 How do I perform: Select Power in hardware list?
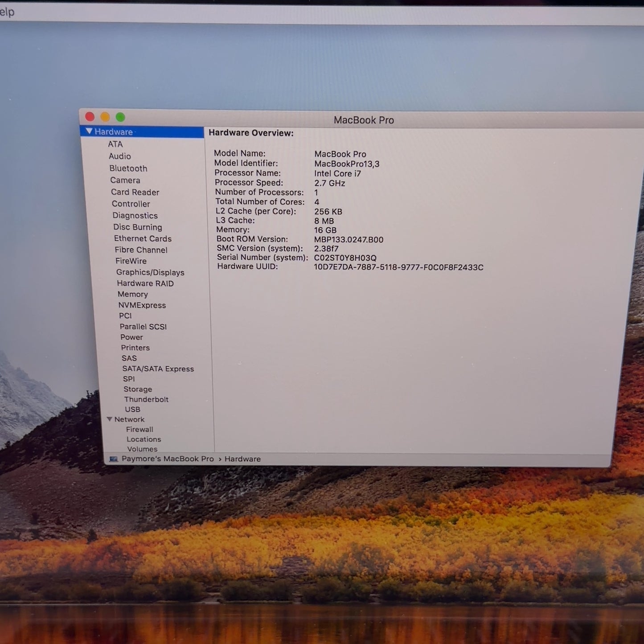click(131, 337)
